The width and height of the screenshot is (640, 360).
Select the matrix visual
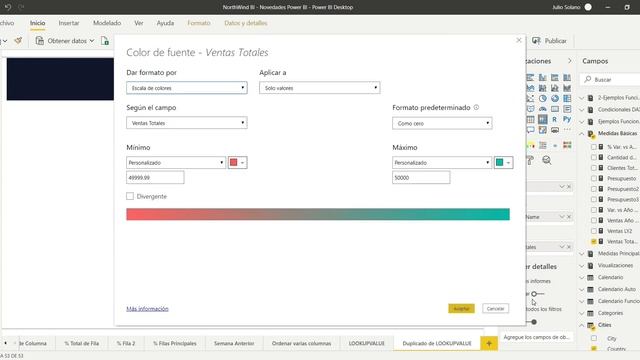point(542,120)
